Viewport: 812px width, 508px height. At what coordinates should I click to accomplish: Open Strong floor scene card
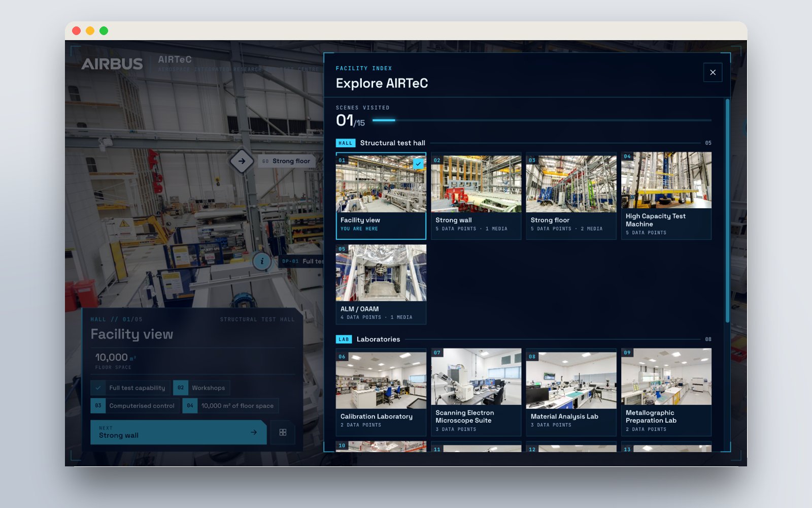(x=571, y=196)
